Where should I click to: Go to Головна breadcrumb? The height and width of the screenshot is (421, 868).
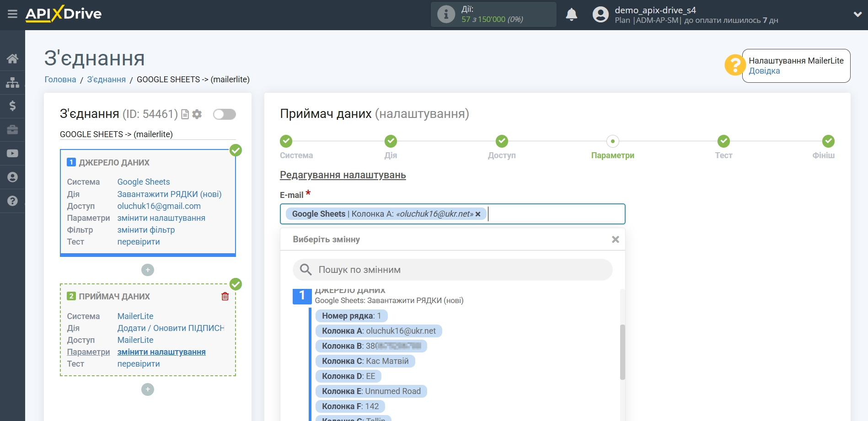[x=60, y=80]
